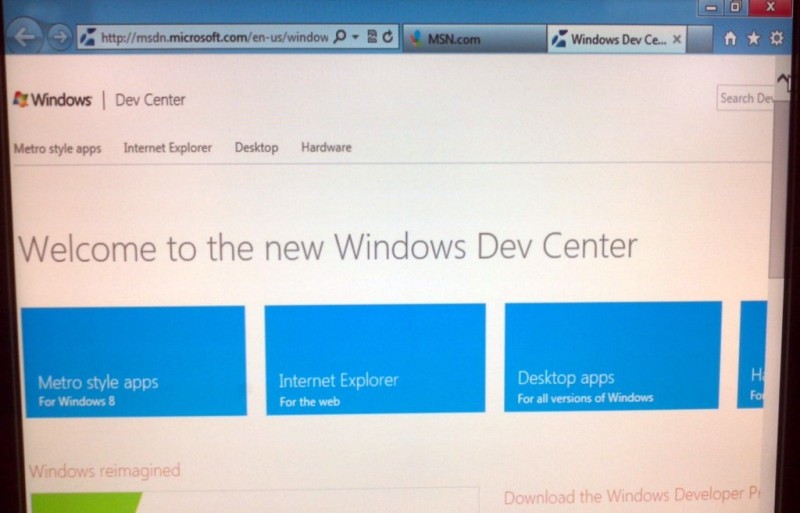The height and width of the screenshot is (513, 800).
Task: Open the Home page icon
Action: point(730,38)
